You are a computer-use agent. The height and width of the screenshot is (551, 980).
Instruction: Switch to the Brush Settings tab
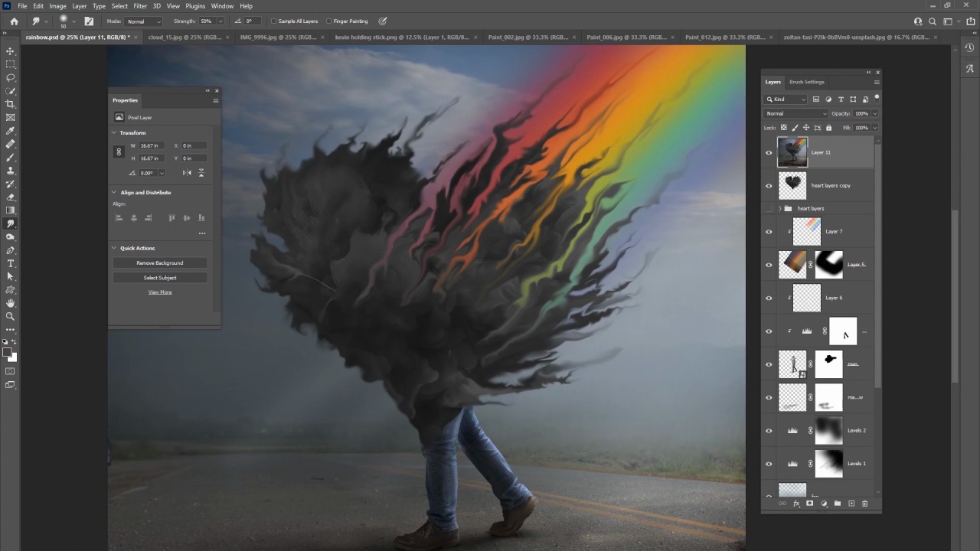pos(806,82)
